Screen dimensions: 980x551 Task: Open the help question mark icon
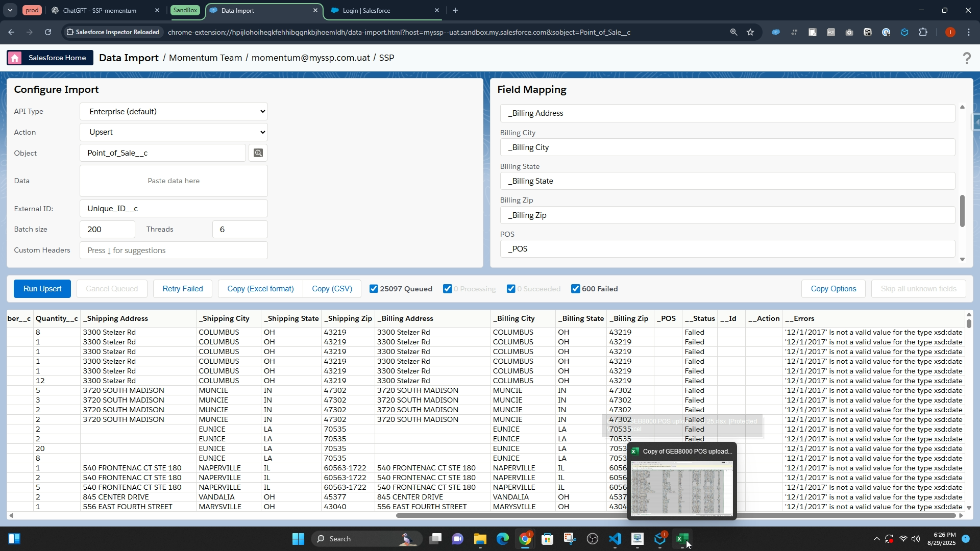[x=966, y=58]
